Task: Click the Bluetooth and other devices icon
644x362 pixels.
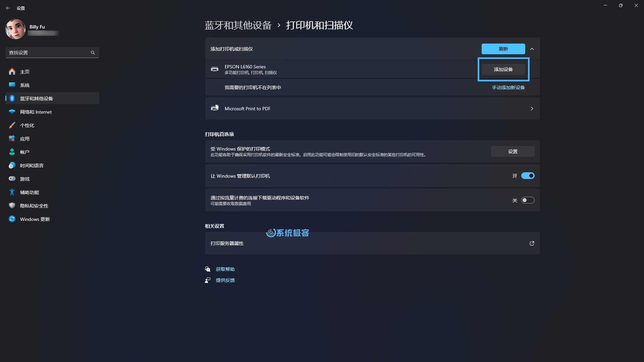Action: coord(12,98)
